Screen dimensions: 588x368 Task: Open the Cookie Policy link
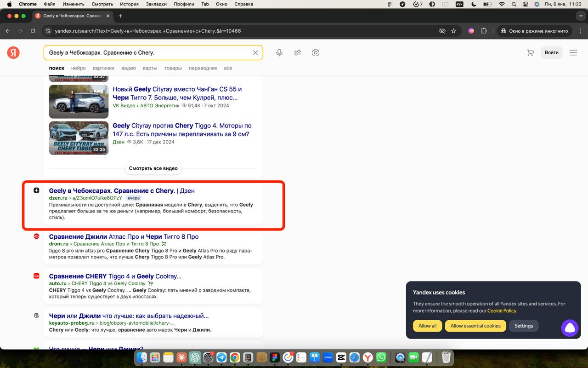click(x=502, y=311)
